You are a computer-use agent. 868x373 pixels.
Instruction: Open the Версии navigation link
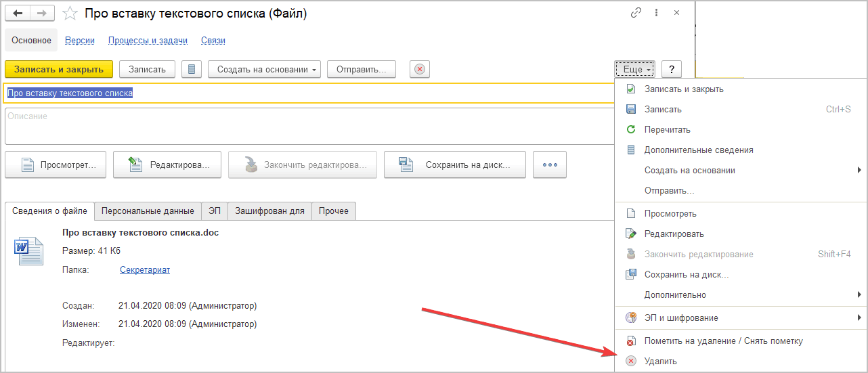(x=80, y=41)
